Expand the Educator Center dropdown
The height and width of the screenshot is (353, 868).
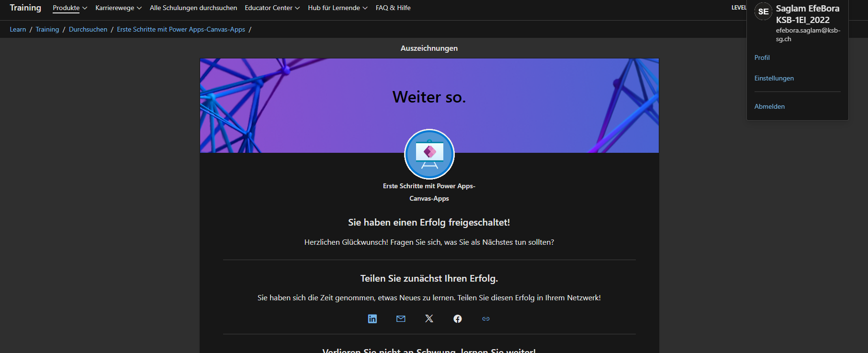272,8
